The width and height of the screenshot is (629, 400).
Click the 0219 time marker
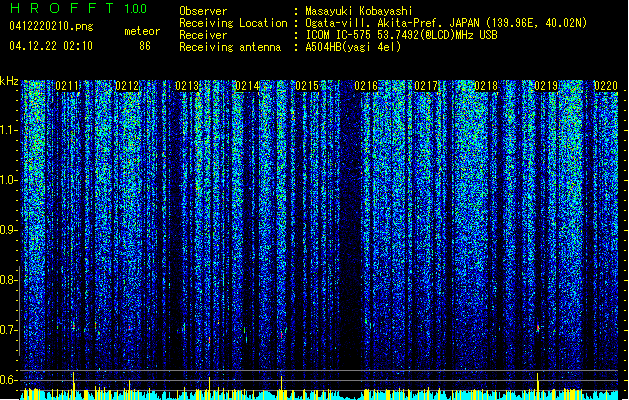[546, 86]
